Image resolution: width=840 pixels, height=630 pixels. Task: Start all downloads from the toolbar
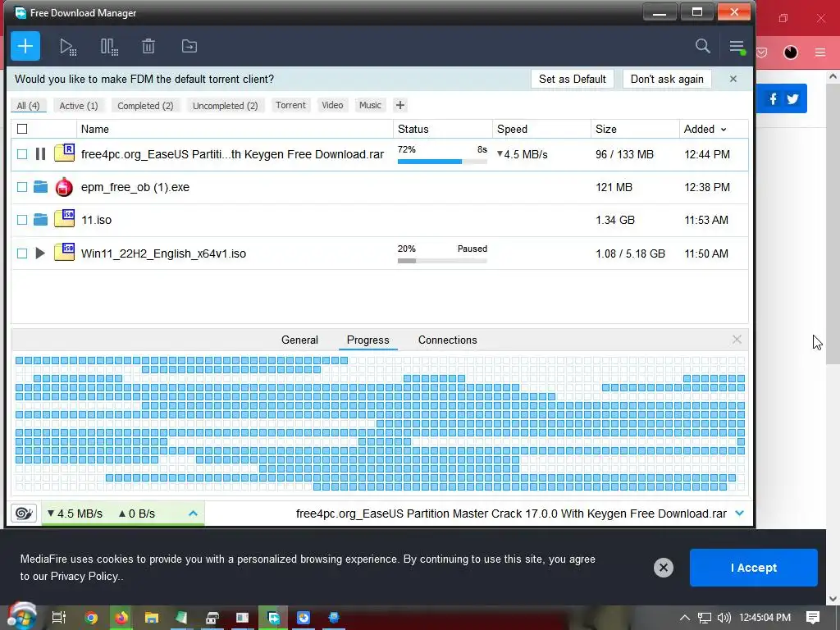coord(68,47)
